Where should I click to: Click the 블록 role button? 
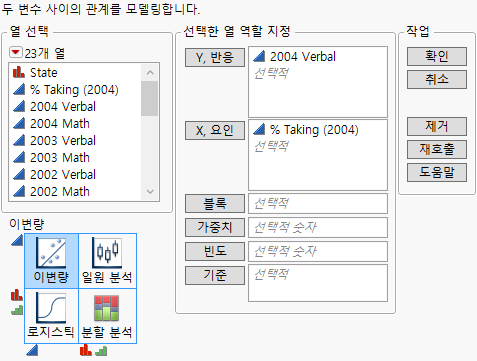(215, 203)
